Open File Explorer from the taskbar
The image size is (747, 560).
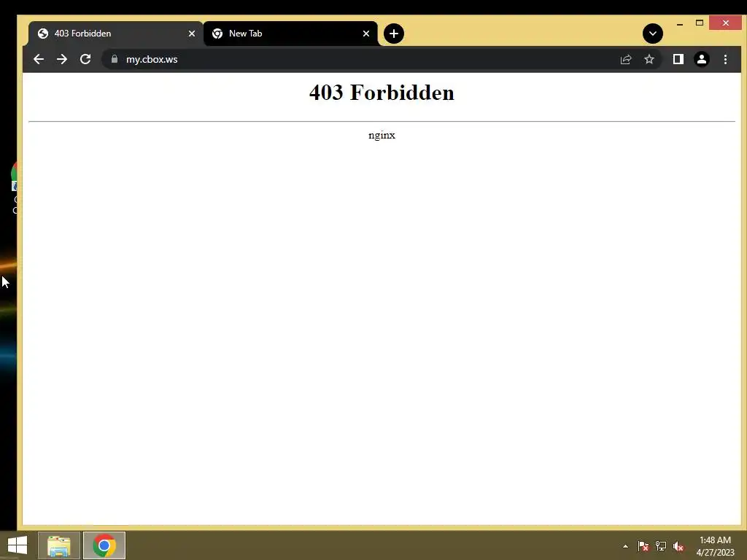(x=58, y=545)
